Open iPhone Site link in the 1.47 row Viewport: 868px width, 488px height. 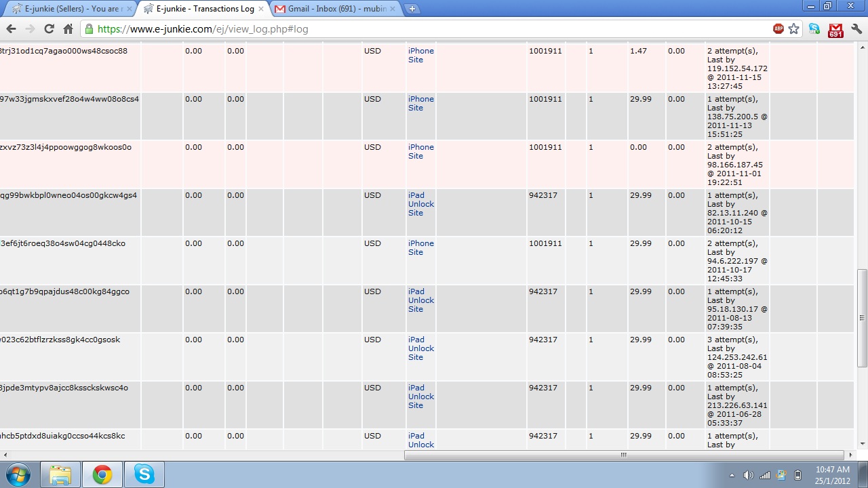click(420, 56)
